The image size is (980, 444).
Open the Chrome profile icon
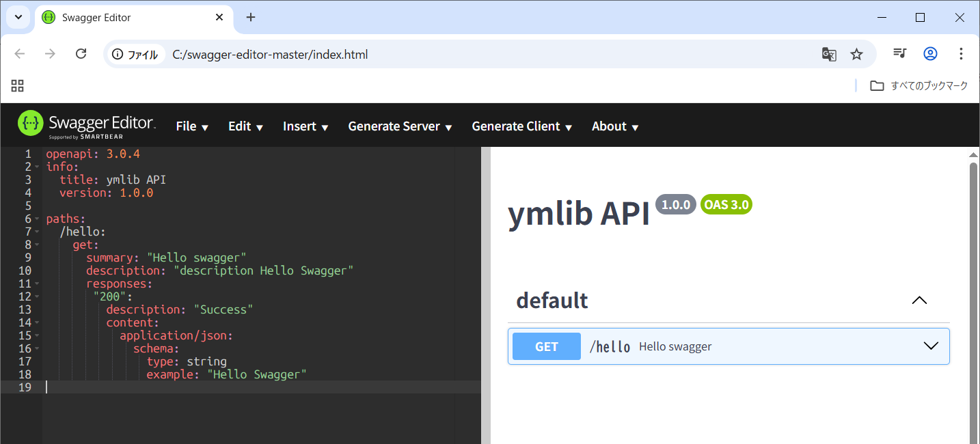click(x=930, y=53)
